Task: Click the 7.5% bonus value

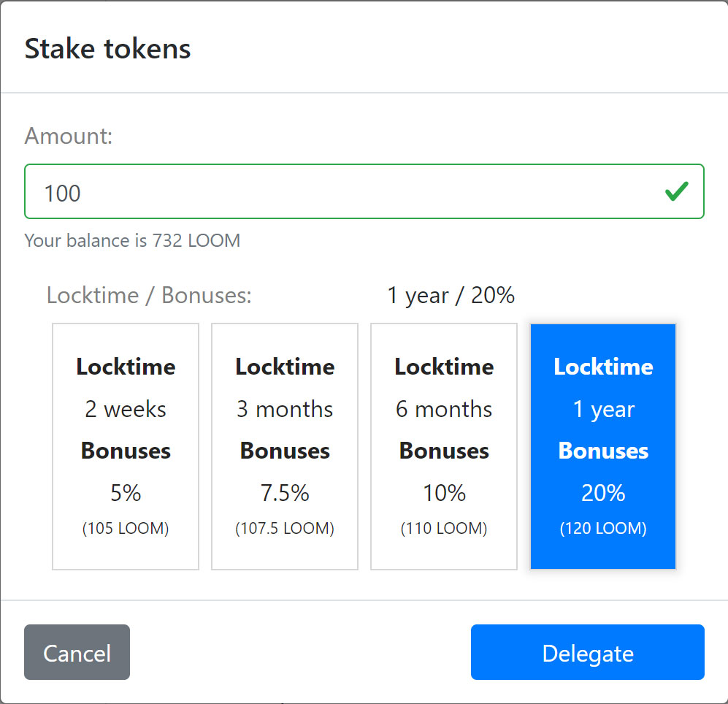Action: pyautogui.click(x=285, y=493)
